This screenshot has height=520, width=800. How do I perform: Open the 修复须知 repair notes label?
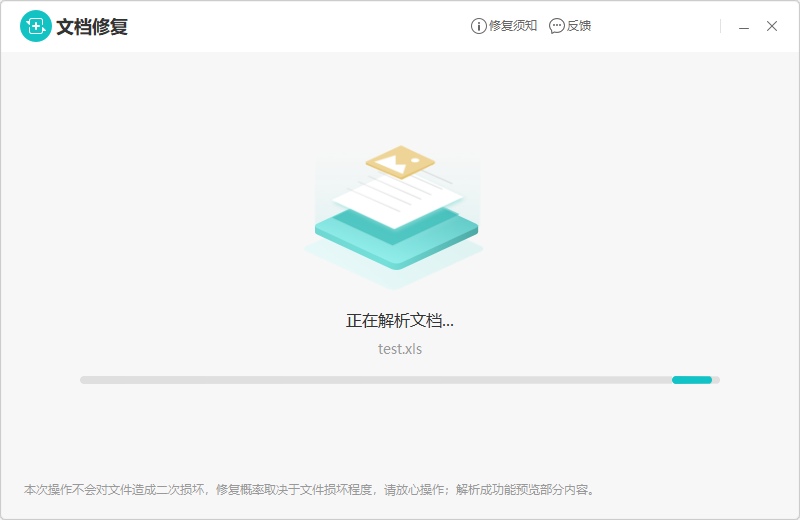point(513,27)
